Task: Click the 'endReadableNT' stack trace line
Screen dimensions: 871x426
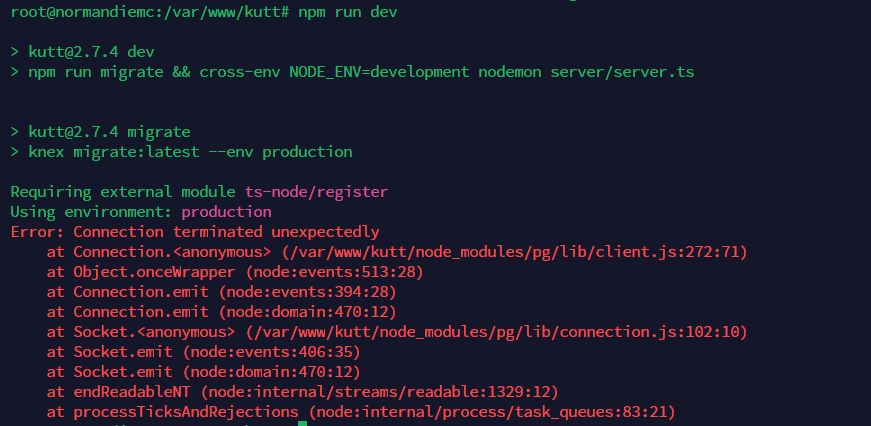Action: (303, 392)
